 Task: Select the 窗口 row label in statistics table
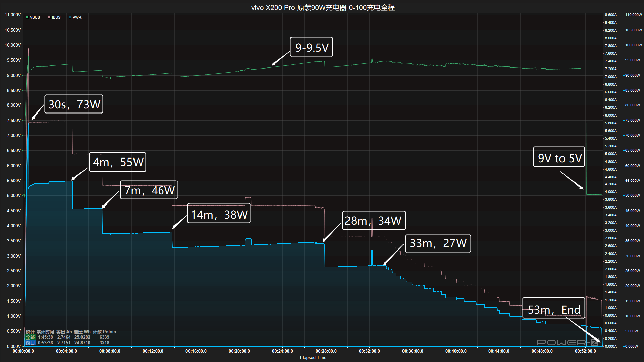[x=30, y=343]
